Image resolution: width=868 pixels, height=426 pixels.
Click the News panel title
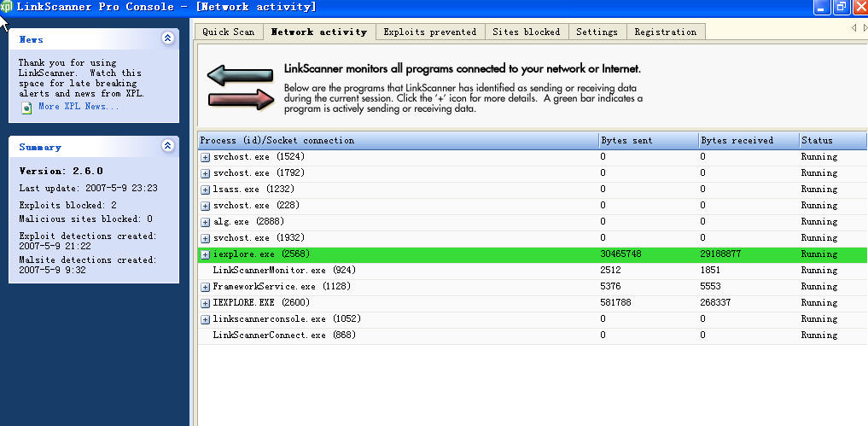[x=31, y=39]
